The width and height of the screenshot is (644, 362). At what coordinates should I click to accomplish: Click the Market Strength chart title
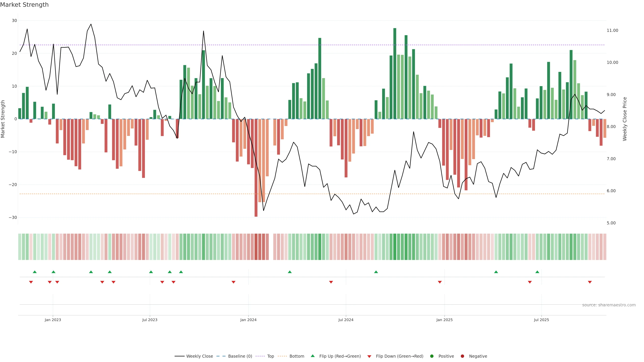click(x=24, y=5)
